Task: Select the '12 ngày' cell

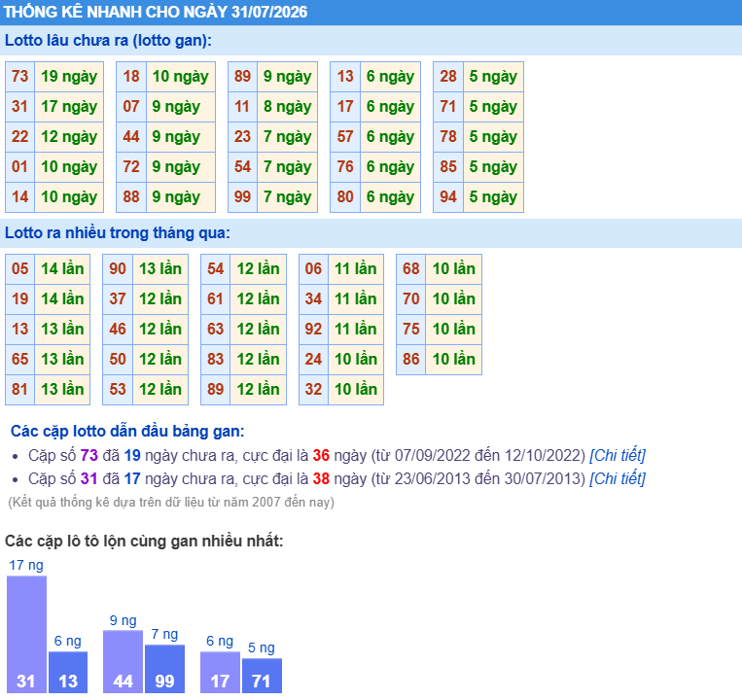Action: pos(69,137)
